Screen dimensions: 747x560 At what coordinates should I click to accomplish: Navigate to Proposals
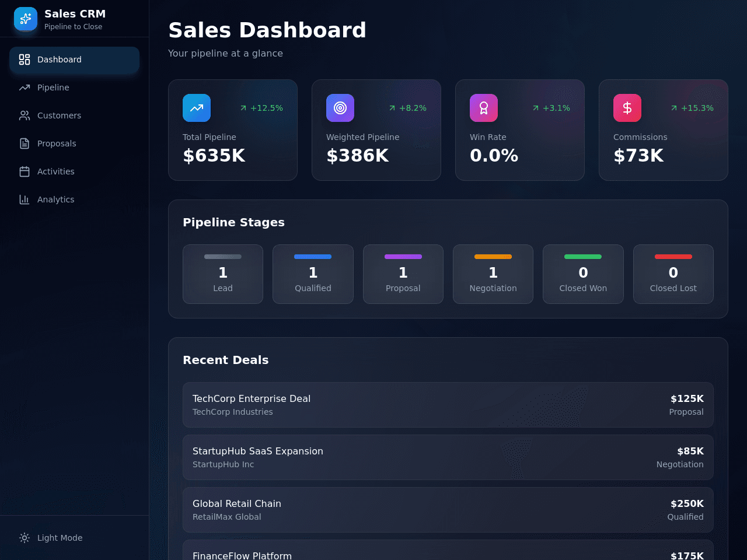click(x=74, y=143)
